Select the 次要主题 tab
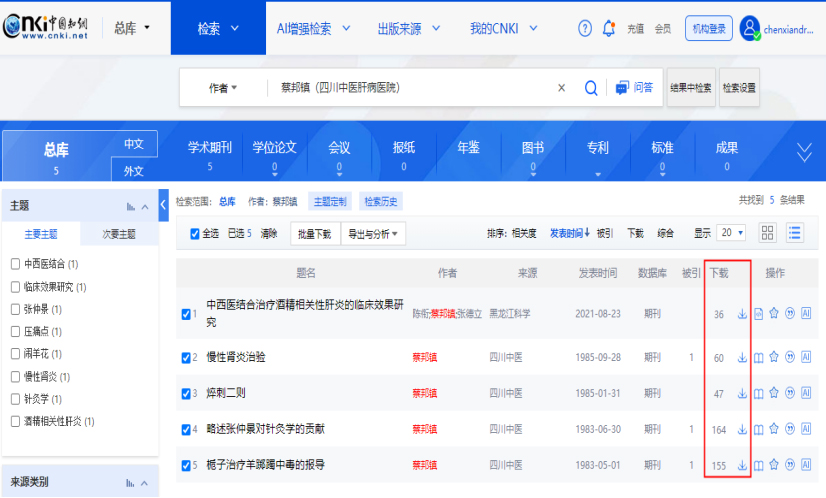Screen dimensions: 826x498 (119, 235)
